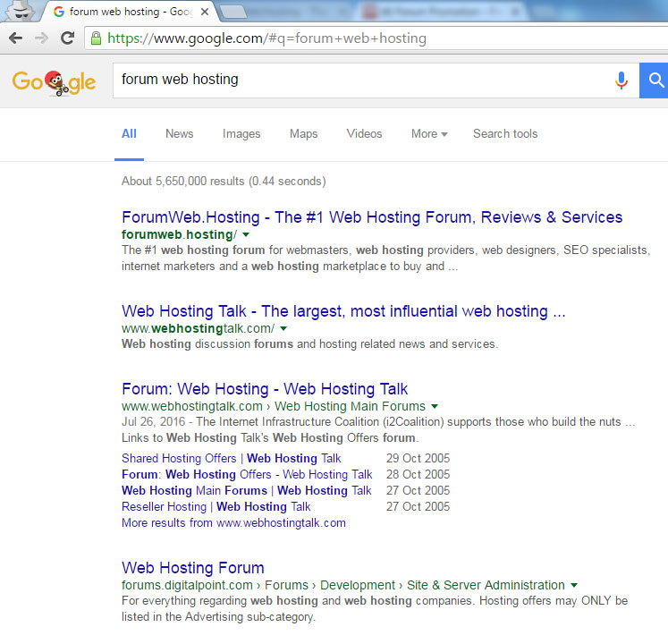Click the green padlock security icon

(97, 38)
